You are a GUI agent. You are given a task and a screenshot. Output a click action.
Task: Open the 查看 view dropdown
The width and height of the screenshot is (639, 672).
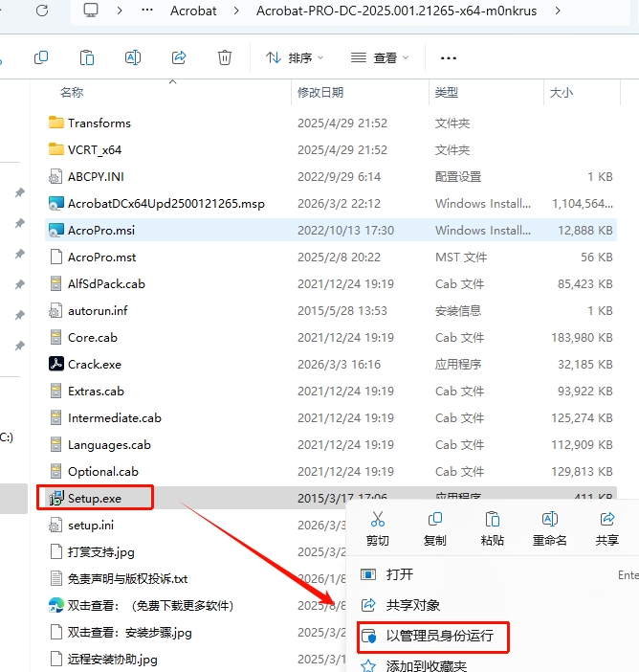[380, 57]
